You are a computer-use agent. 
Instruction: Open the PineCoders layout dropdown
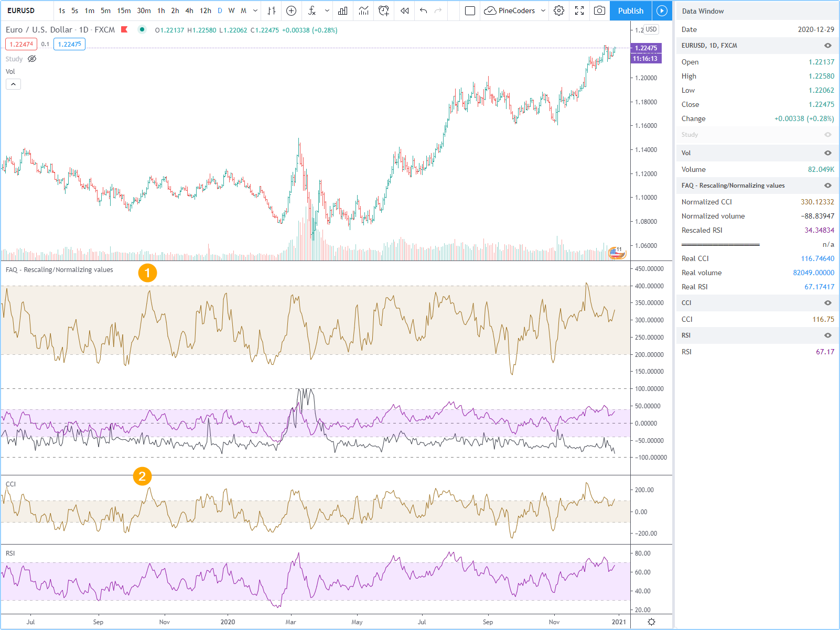(543, 10)
